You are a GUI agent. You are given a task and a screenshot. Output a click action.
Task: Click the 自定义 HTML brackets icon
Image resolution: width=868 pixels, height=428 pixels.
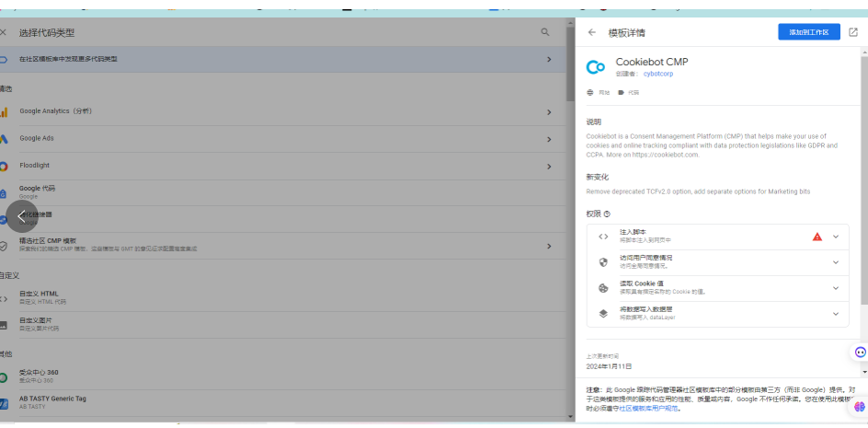pyautogui.click(x=4, y=299)
